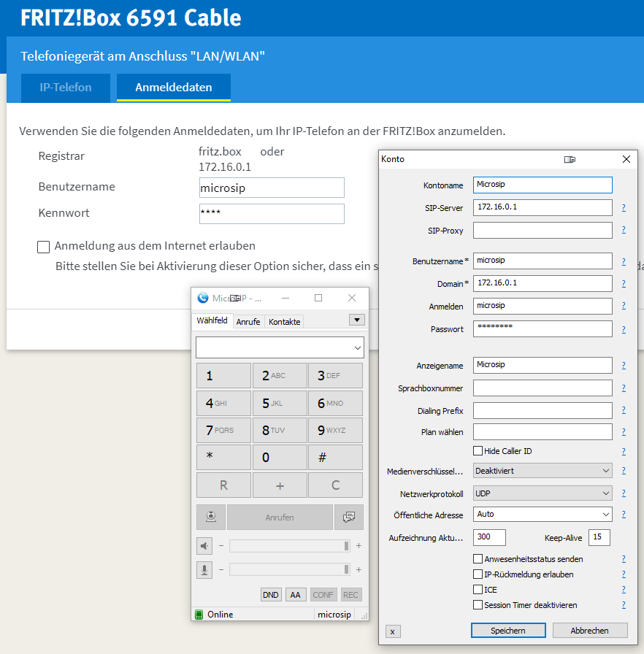Click Abbrechen in Konto dialog
Viewport: 644px width, 654px height.
[590, 630]
